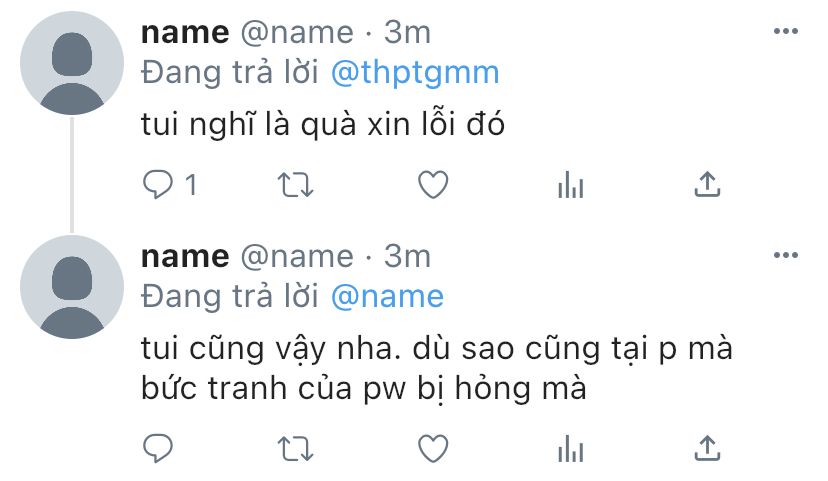Open the @thptgmm mention link
The height and width of the screenshot is (481, 828).
415,73
